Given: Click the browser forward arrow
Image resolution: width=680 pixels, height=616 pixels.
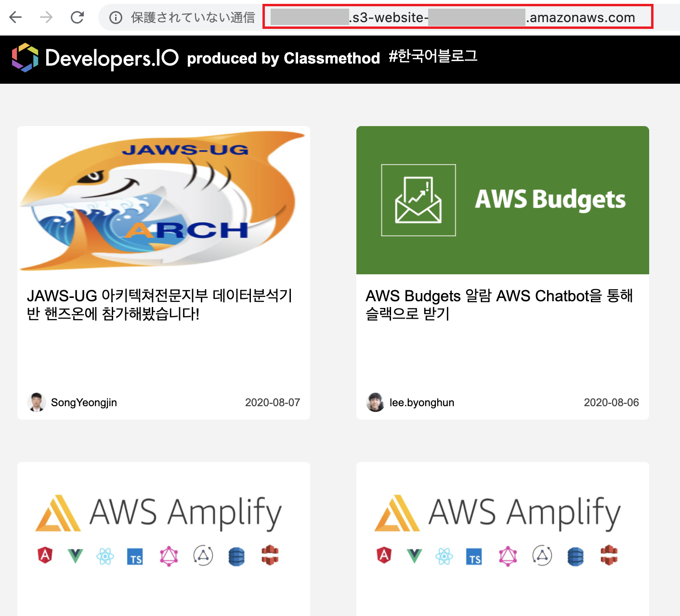Looking at the screenshot, I should pos(46,17).
